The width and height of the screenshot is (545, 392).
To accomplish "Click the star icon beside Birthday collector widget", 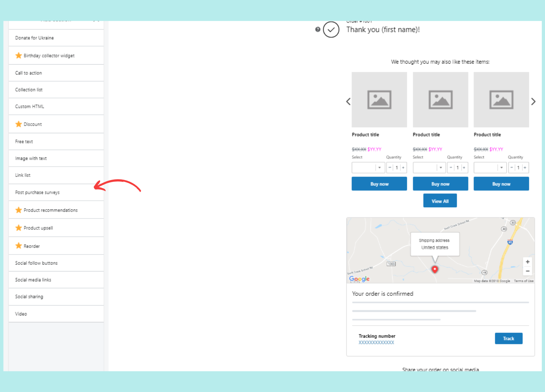I will (19, 56).
